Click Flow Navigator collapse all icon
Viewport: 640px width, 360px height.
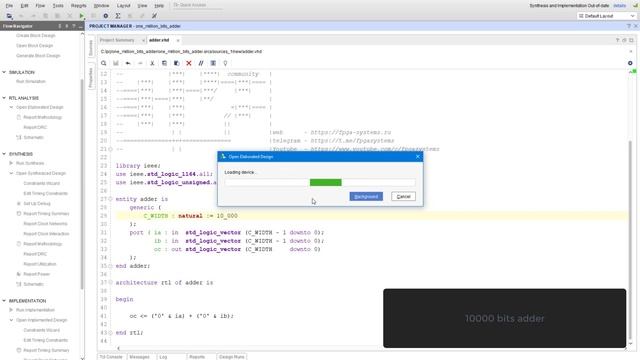click(x=60, y=26)
